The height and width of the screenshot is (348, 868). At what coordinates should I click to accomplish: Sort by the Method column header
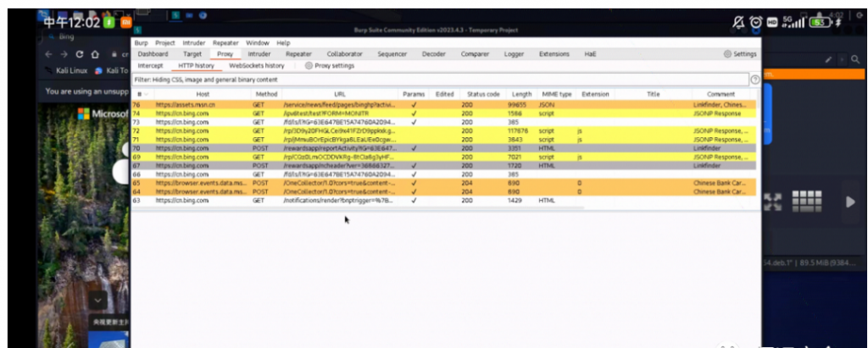(265, 94)
